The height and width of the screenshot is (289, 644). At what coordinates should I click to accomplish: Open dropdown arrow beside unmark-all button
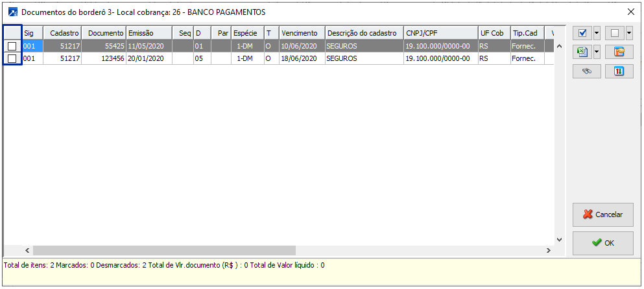[x=629, y=33]
